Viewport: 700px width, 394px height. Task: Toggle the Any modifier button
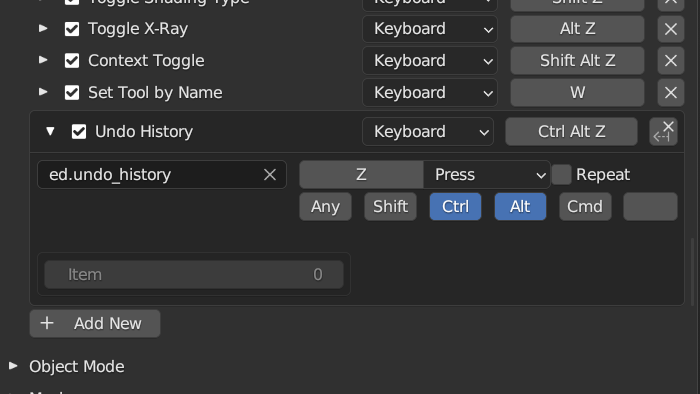coord(325,207)
